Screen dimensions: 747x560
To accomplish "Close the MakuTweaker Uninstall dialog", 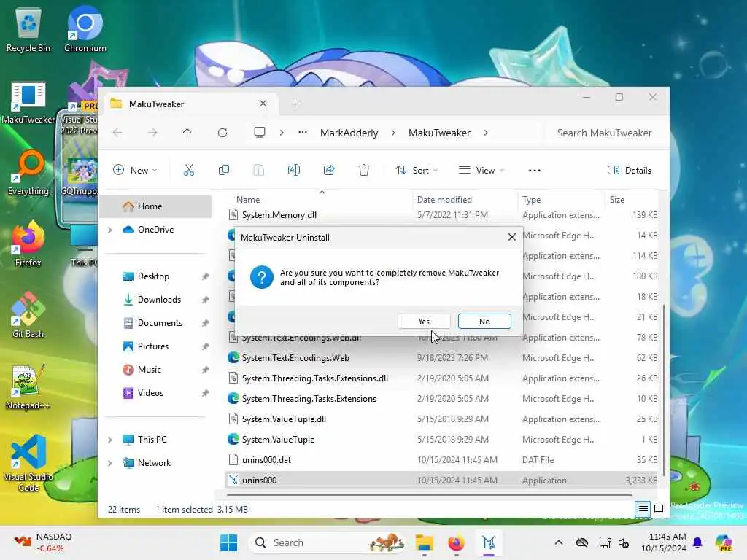I will coord(511,237).
